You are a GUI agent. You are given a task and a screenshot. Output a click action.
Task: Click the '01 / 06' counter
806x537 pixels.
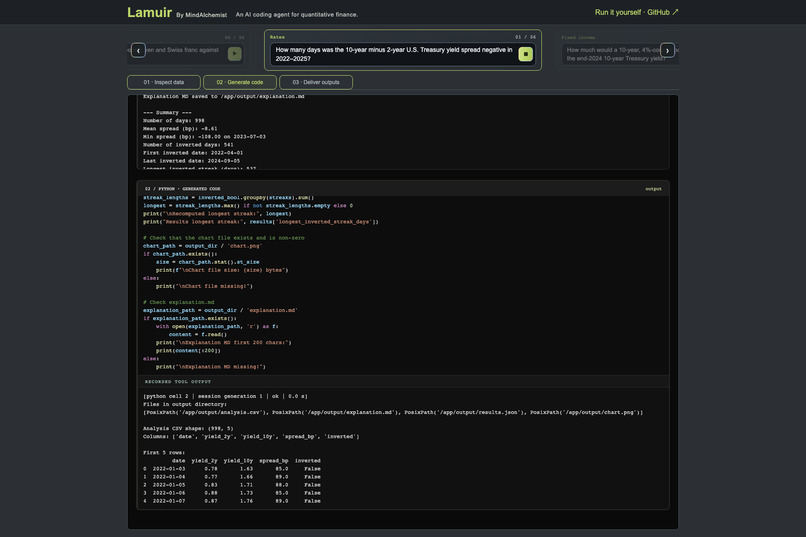pyautogui.click(x=525, y=37)
